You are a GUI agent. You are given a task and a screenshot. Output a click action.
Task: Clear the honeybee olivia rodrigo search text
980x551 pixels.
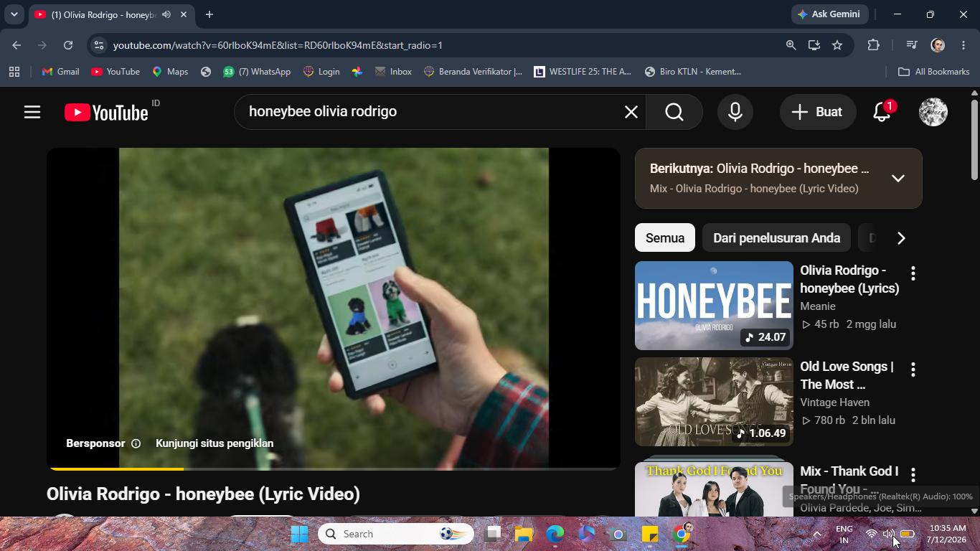click(631, 112)
